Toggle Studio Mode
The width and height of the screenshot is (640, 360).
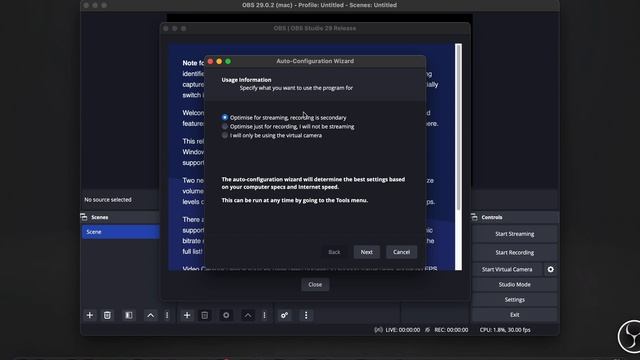click(515, 284)
